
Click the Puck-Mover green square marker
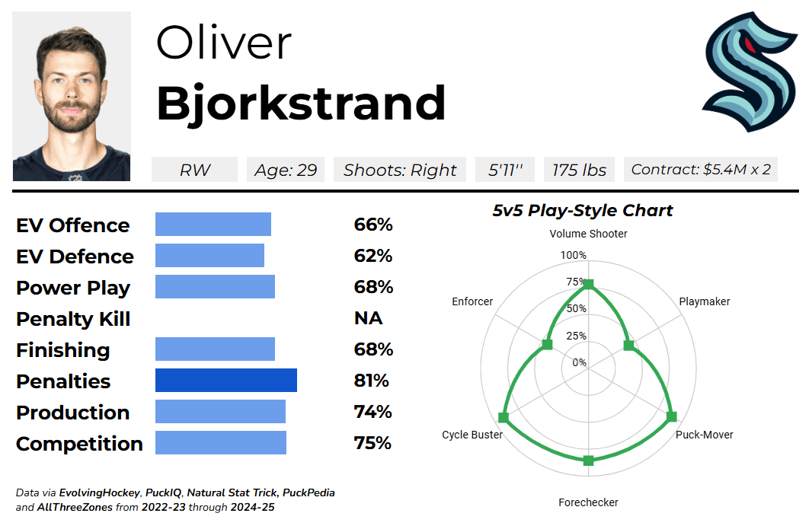[x=671, y=416]
